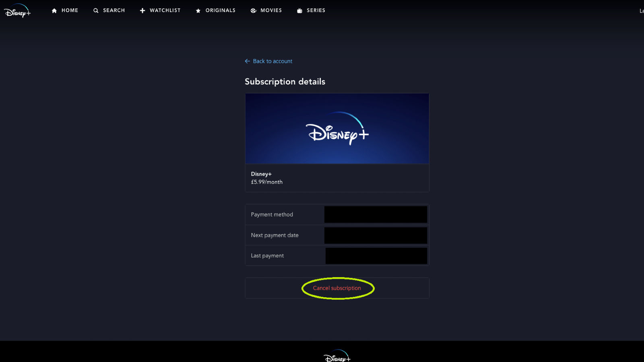Click the Home house icon in navigation
Image resolution: width=644 pixels, height=362 pixels.
pyautogui.click(x=54, y=10)
